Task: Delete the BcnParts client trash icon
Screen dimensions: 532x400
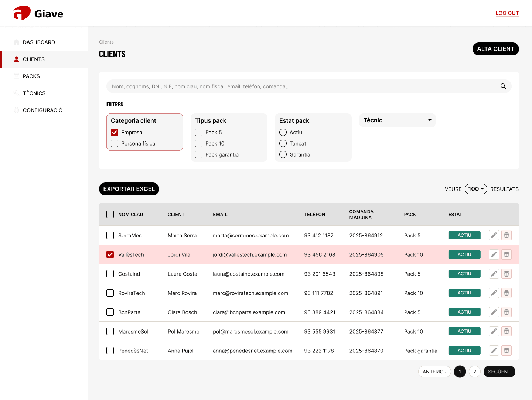Action: tap(507, 312)
